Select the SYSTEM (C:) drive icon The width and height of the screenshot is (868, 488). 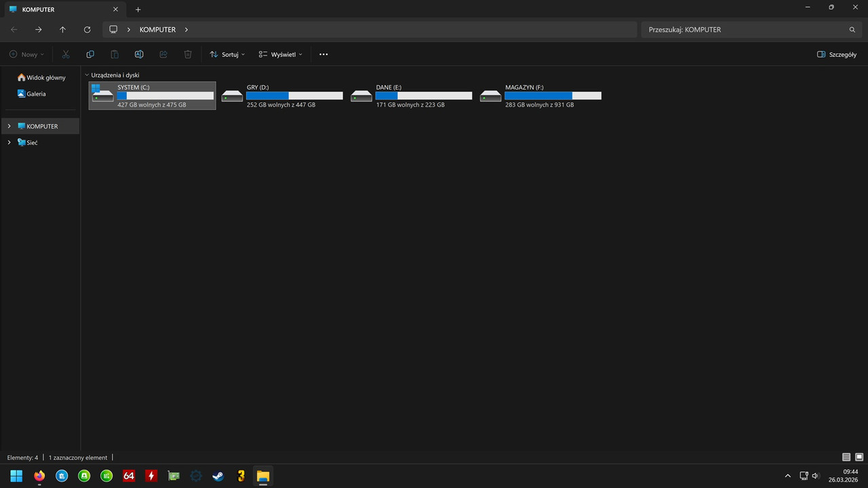coord(103,95)
